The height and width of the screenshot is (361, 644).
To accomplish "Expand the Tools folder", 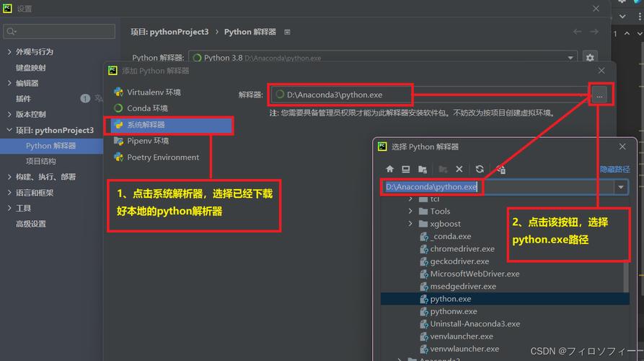I will 410,211.
